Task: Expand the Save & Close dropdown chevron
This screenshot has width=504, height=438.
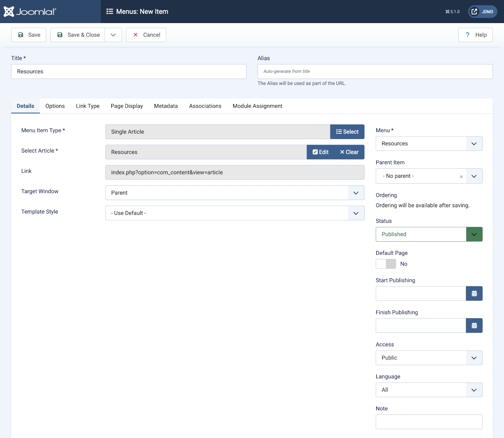Action: 113,34
